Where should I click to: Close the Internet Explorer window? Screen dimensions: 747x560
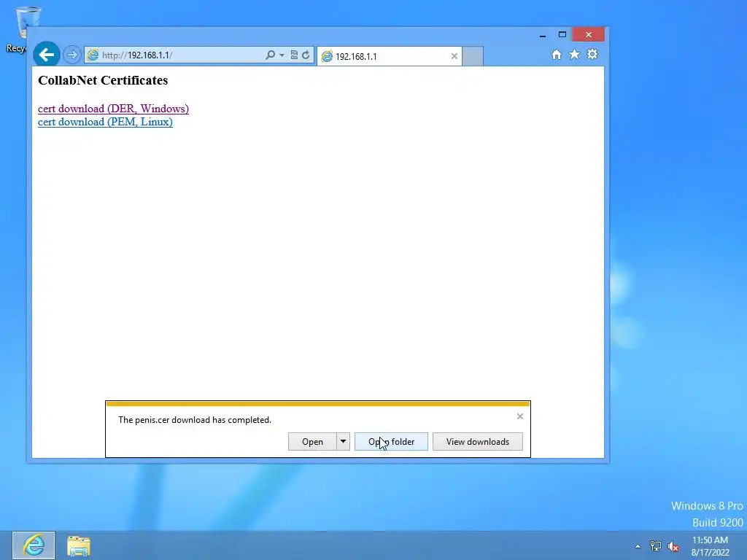(x=589, y=34)
